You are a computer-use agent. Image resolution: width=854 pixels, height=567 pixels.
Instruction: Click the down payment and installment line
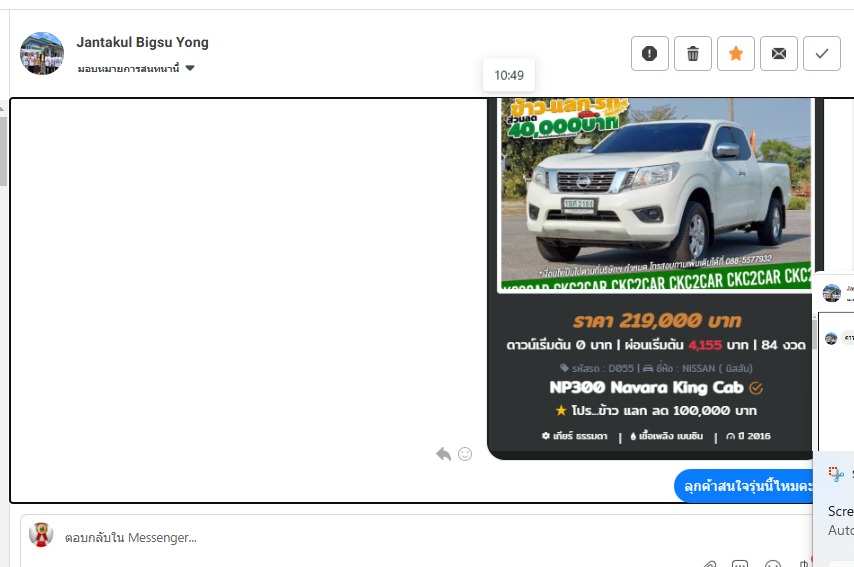click(x=656, y=345)
